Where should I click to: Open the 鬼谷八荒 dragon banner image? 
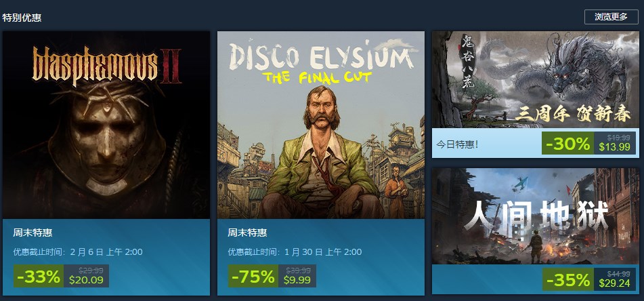[x=536, y=80]
